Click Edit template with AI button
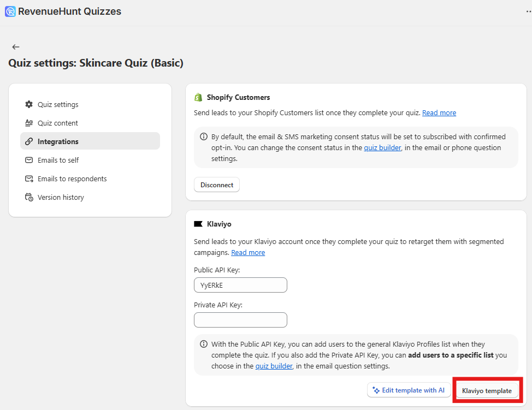532x410 pixels. [409, 390]
